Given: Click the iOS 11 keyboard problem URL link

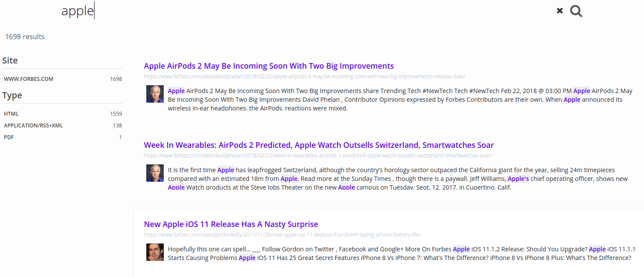Looking at the screenshot, I should tap(282, 235).
